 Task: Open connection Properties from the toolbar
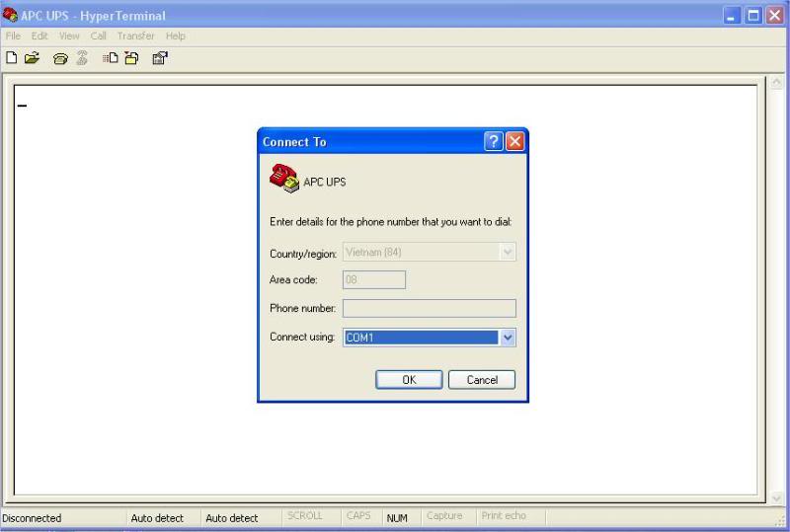click(x=159, y=58)
